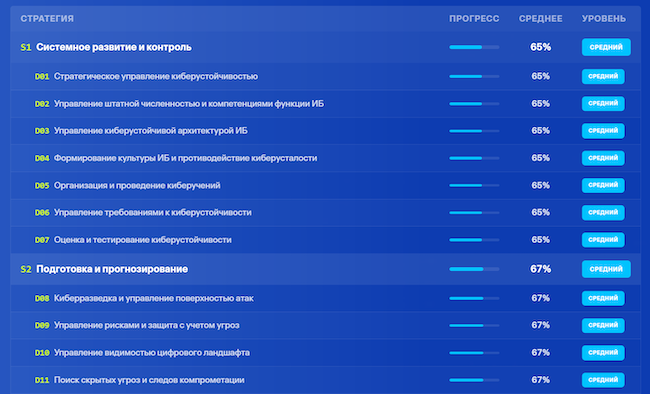Click the D01 progress bar
Screen dimensions: 650x394
click(474, 76)
